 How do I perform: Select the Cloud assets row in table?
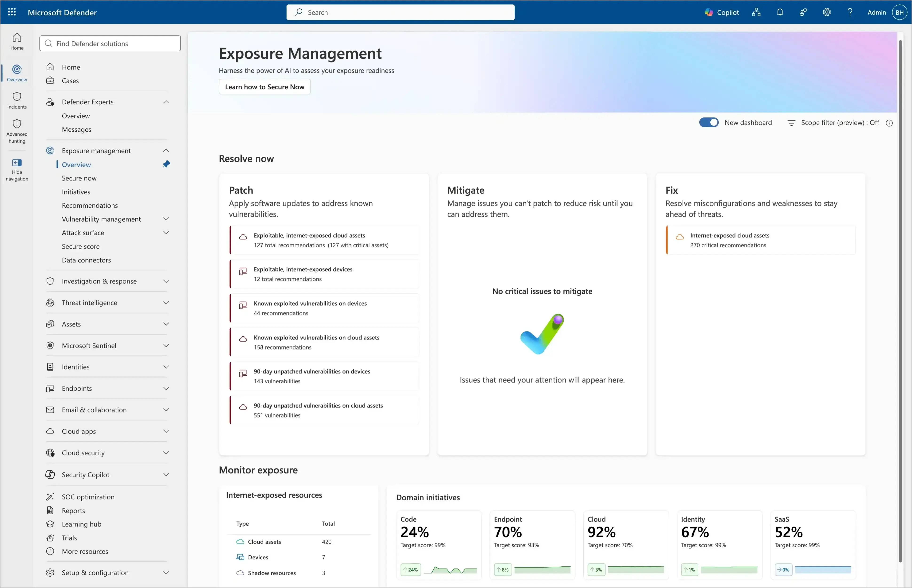pyautogui.click(x=299, y=542)
